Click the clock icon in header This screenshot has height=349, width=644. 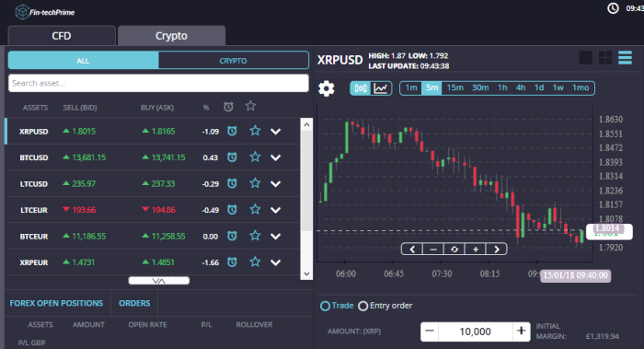pos(613,8)
